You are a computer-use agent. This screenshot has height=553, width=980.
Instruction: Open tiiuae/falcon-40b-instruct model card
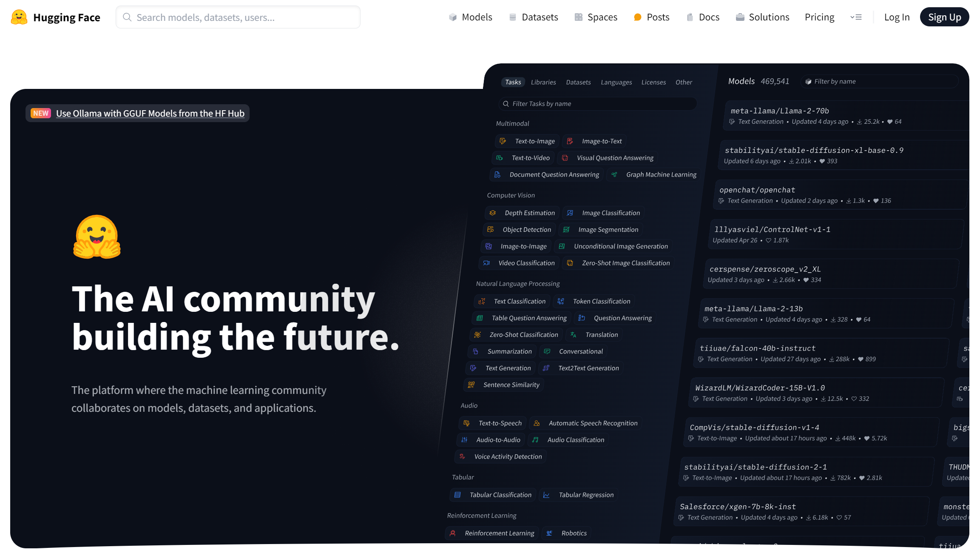[x=822, y=353]
